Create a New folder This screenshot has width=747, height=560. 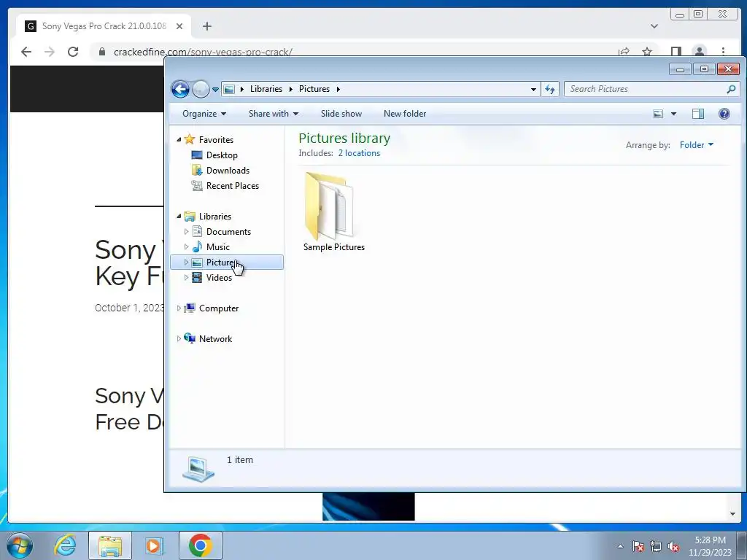tap(405, 114)
